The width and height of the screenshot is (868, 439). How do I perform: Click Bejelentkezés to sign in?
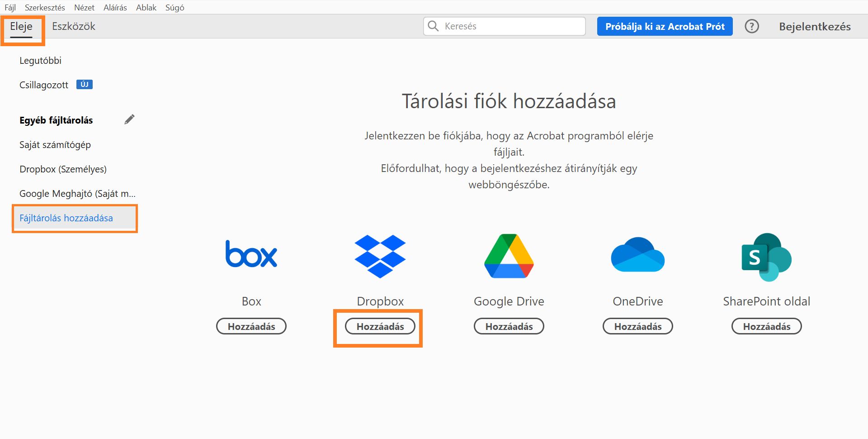[814, 26]
